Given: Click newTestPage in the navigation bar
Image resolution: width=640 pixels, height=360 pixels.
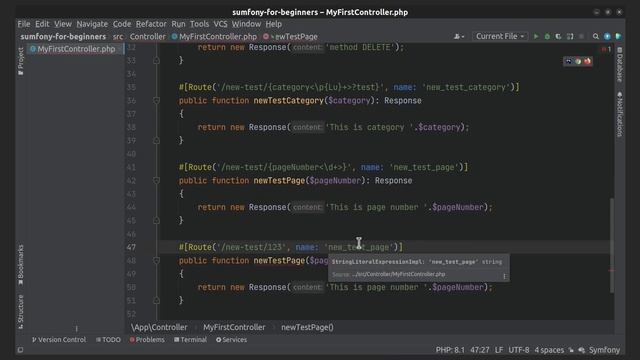Looking at the screenshot, I should [291, 37].
